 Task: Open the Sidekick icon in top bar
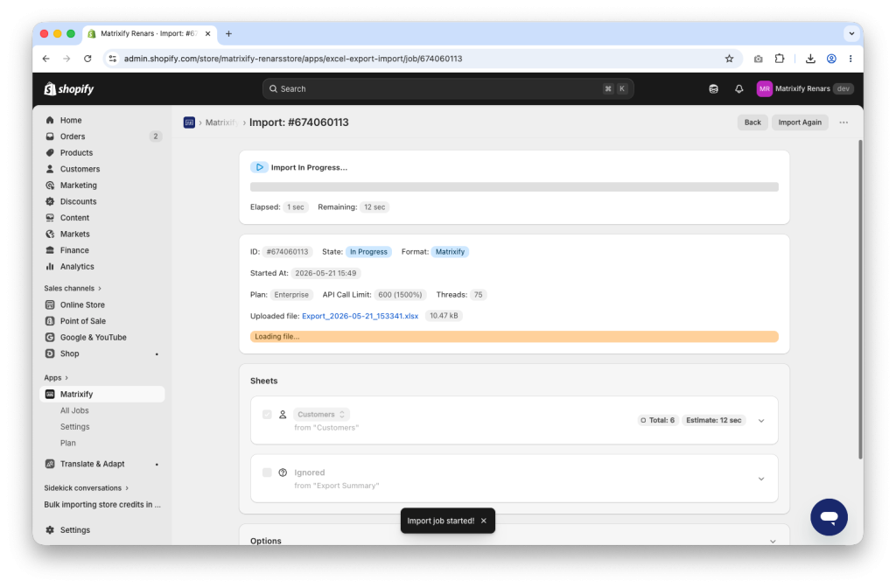pyautogui.click(x=714, y=88)
